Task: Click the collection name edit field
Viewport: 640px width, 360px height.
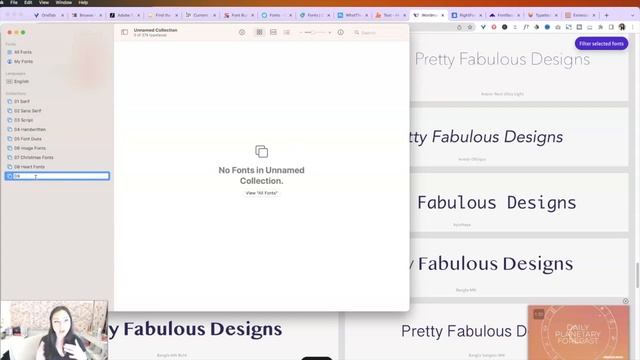Action: point(61,176)
